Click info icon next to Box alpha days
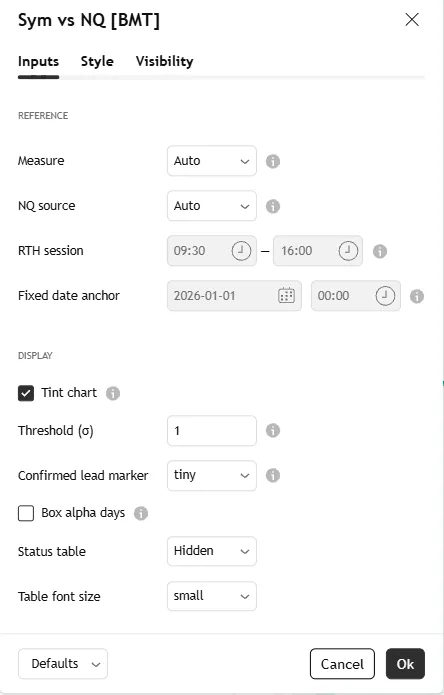This screenshot has width=444, height=695. (141, 513)
